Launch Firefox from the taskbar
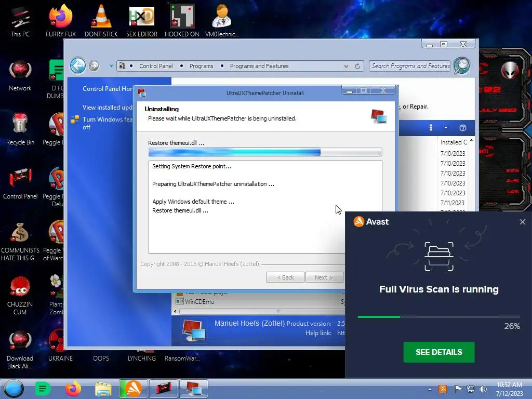Viewport: 532px width, 399px height. point(73,389)
